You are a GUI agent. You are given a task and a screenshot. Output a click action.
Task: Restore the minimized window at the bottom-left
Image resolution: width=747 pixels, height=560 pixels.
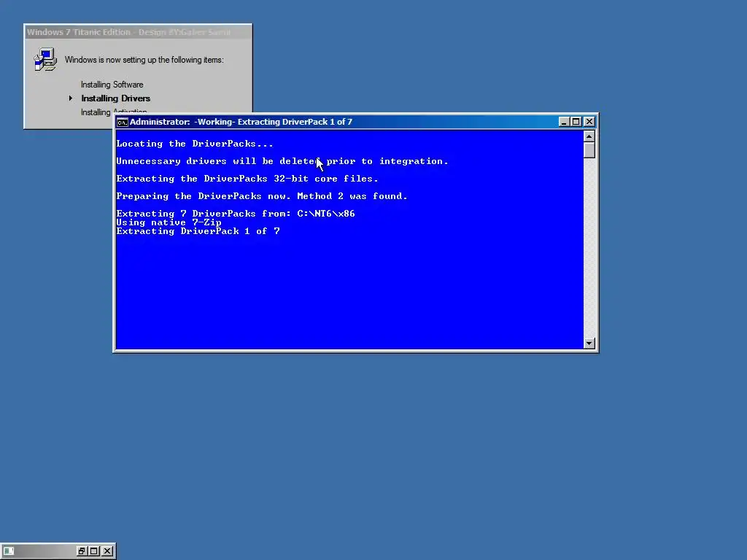[82, 551]
